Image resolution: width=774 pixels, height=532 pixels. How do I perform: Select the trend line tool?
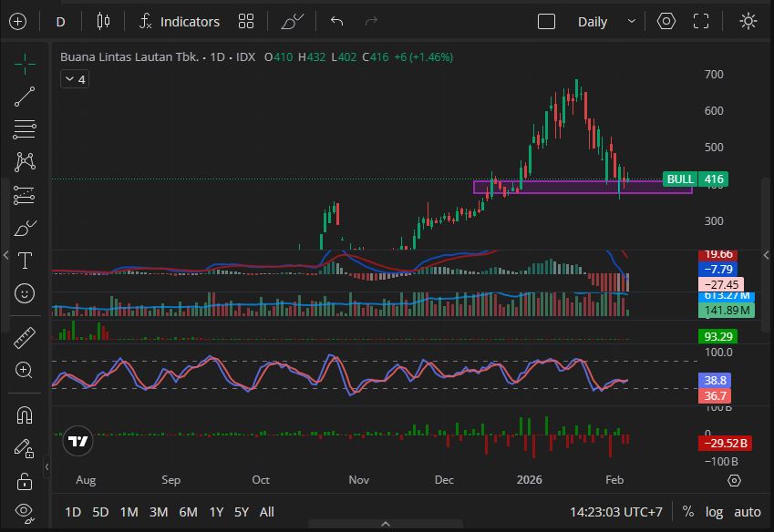pyautogui.click(x=25, y=97)
